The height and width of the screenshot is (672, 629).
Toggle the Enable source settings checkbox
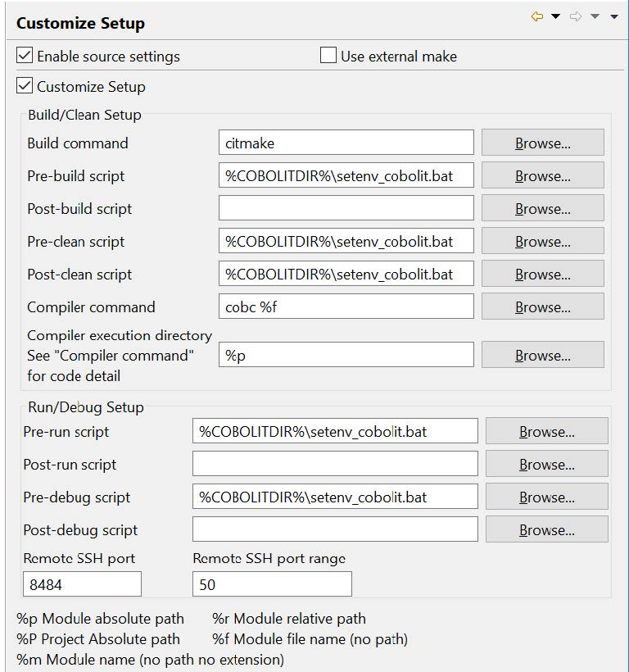[x=25, y=56]
